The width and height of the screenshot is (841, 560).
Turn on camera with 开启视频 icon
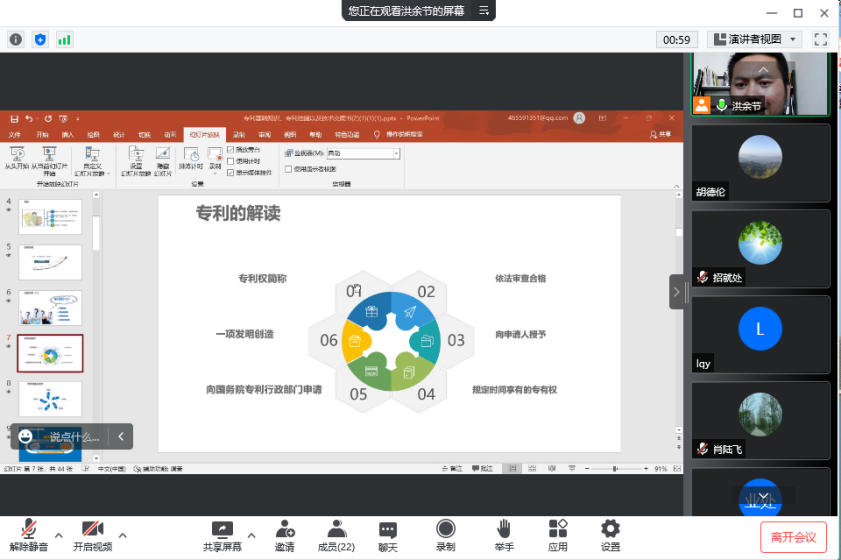92,530
